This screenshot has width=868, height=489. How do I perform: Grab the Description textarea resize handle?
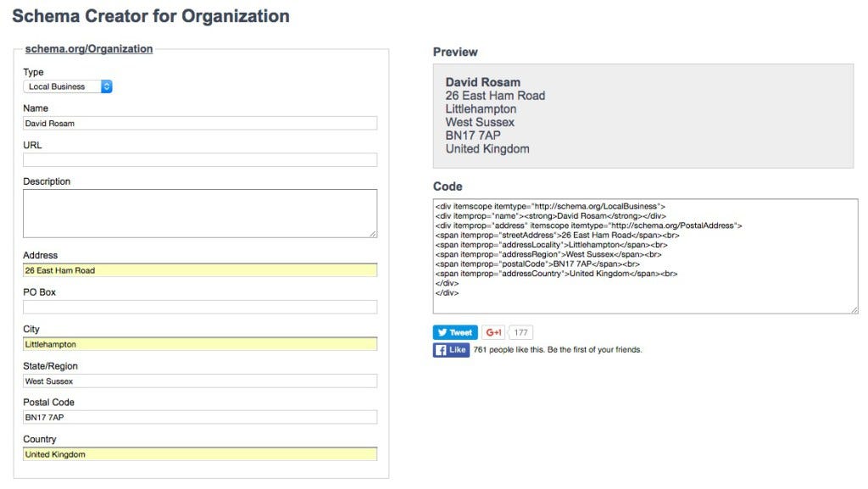click(373, 234)
